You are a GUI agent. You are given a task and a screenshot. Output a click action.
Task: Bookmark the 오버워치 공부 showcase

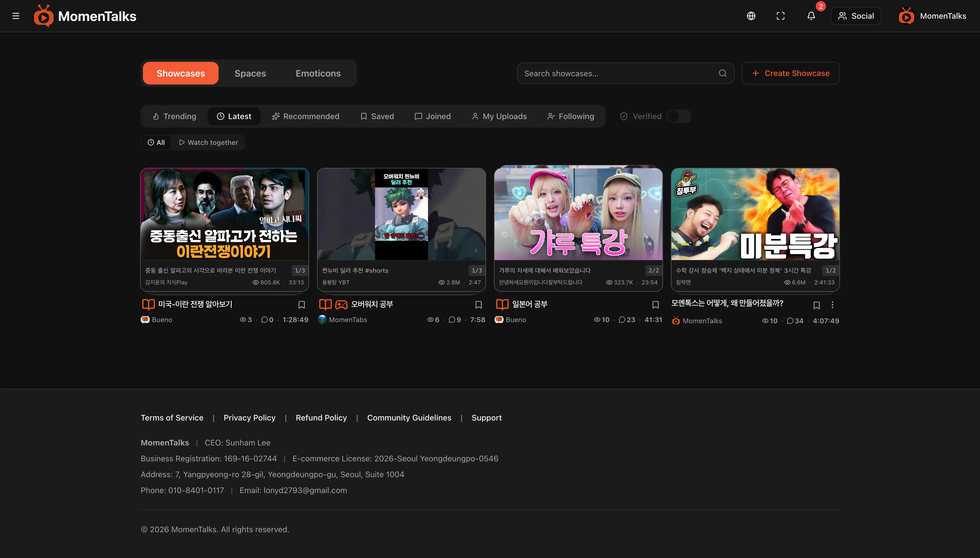coord(478,305)
